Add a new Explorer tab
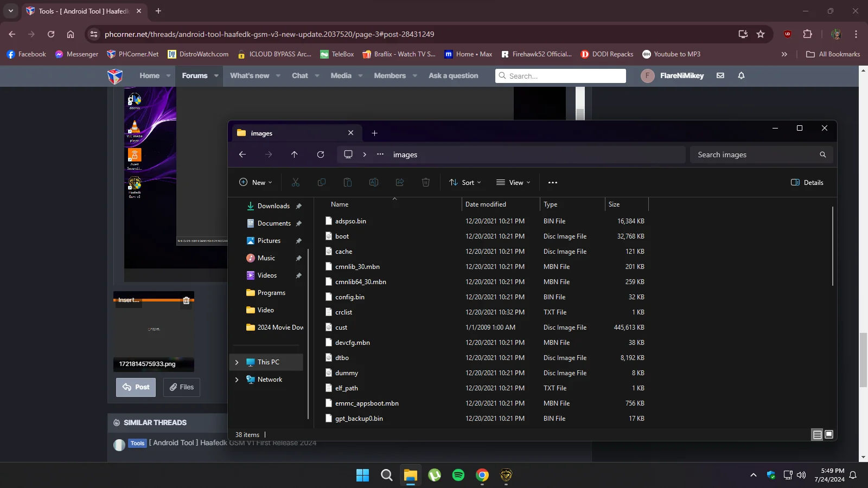 [x=374, y=133]
